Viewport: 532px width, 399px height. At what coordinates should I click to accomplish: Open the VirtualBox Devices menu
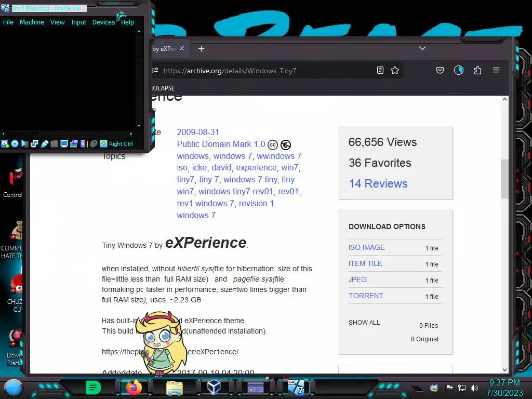pyautogui.click(x=103, y=22)
